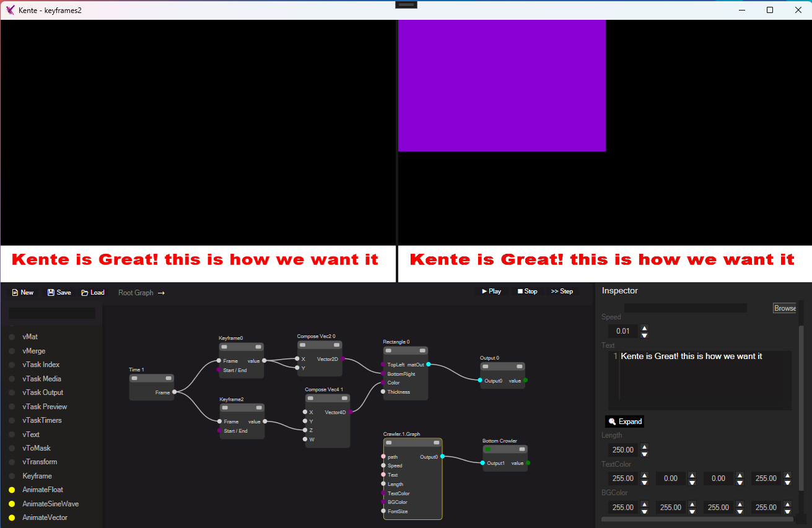Increase the second TextColor value using up arrow
The image size is (812, 528).
point(692,475)
